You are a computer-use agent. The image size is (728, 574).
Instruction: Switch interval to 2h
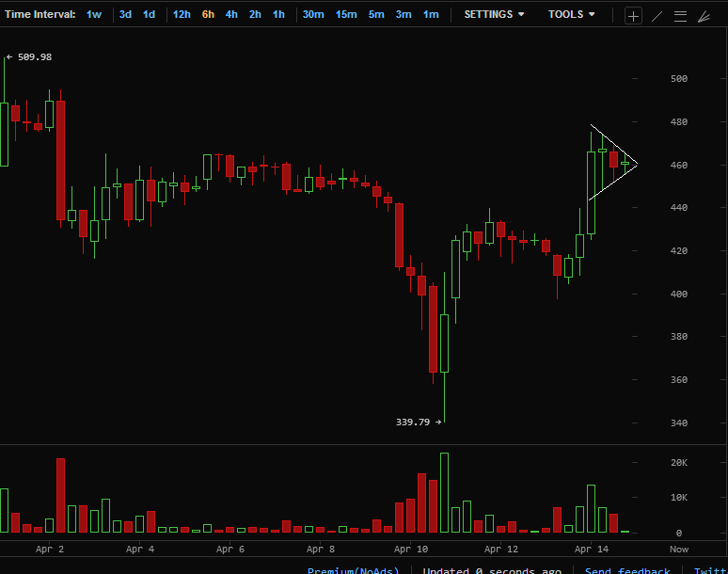255,14
